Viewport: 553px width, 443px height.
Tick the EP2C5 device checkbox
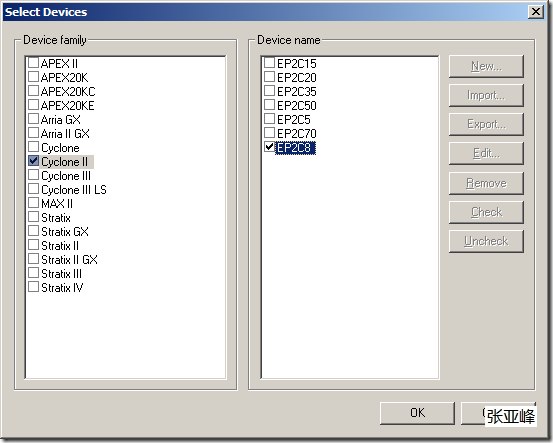point(269,119)
